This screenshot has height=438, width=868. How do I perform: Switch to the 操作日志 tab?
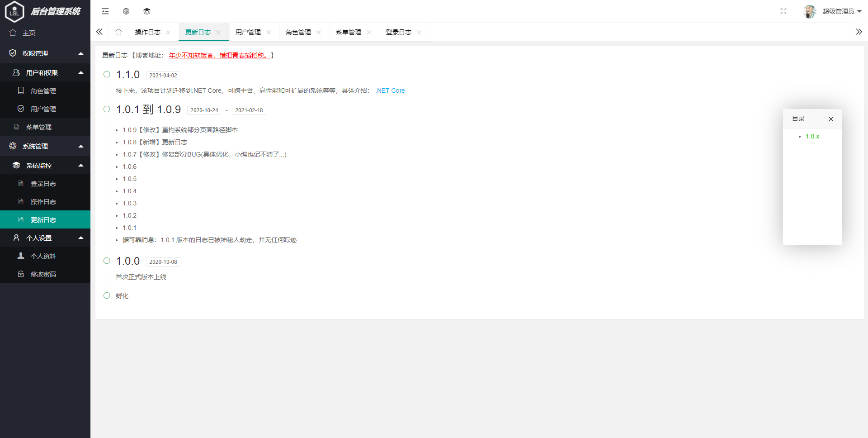(x=147, y=32)
